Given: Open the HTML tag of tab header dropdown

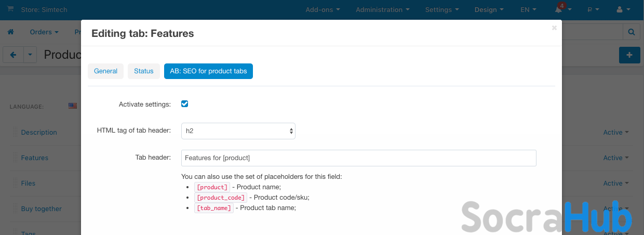Looking at the screenshot, I should click(238, 131).
